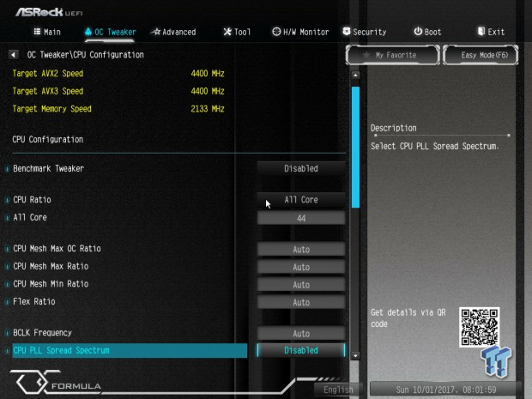Open the Tool tab
532x399 pixels.
coord(237,32)
